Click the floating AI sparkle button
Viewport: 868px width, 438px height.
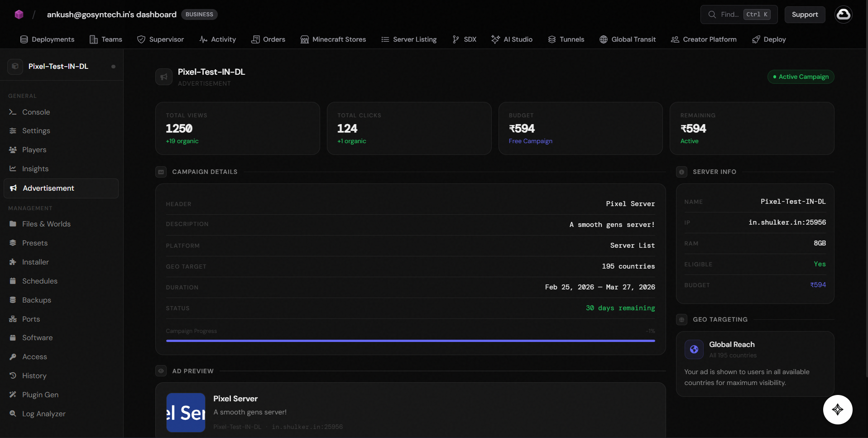(838, 409)
